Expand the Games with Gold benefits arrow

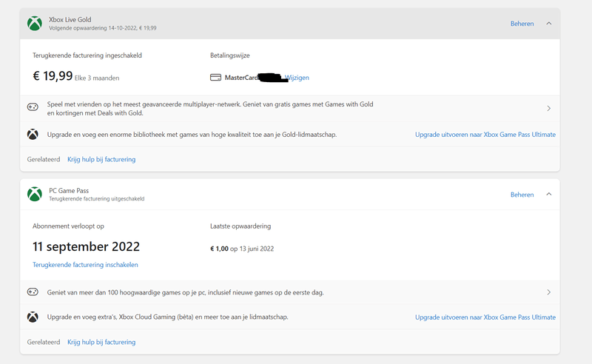click(548, 109)
